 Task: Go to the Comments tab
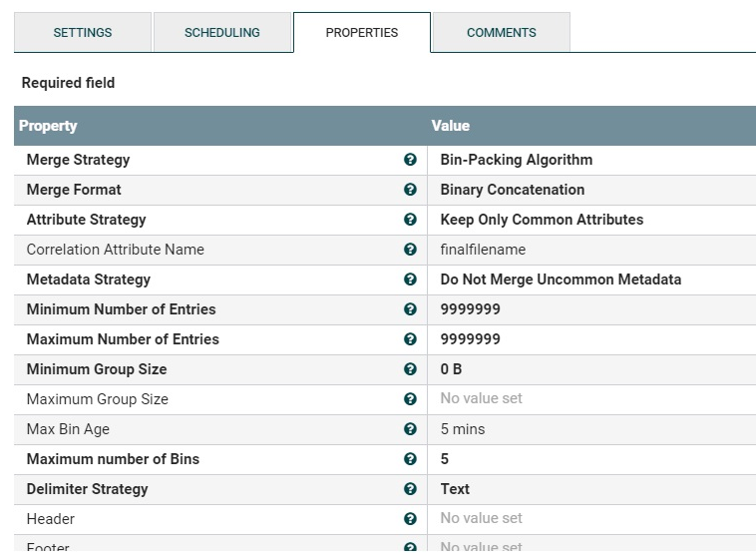[x=502, y=33]
